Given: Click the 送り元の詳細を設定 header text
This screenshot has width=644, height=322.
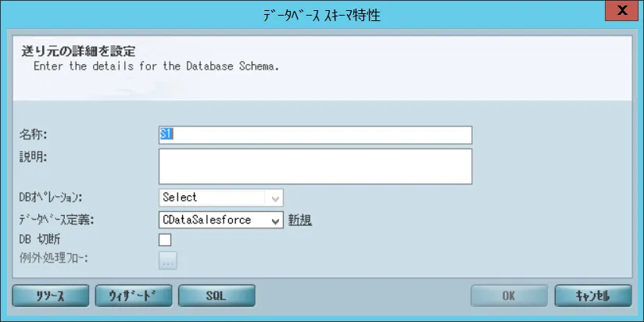Looking at the screenshot, I should 77,52.
